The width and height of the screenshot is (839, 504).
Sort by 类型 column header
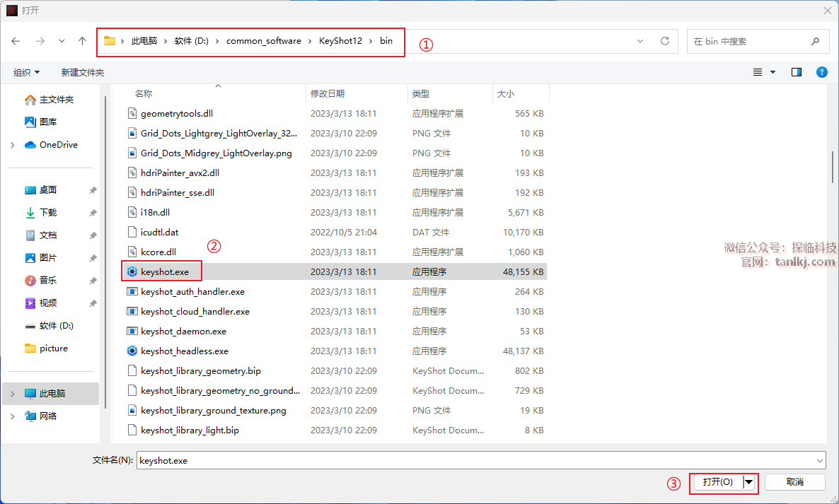[421, 93]
